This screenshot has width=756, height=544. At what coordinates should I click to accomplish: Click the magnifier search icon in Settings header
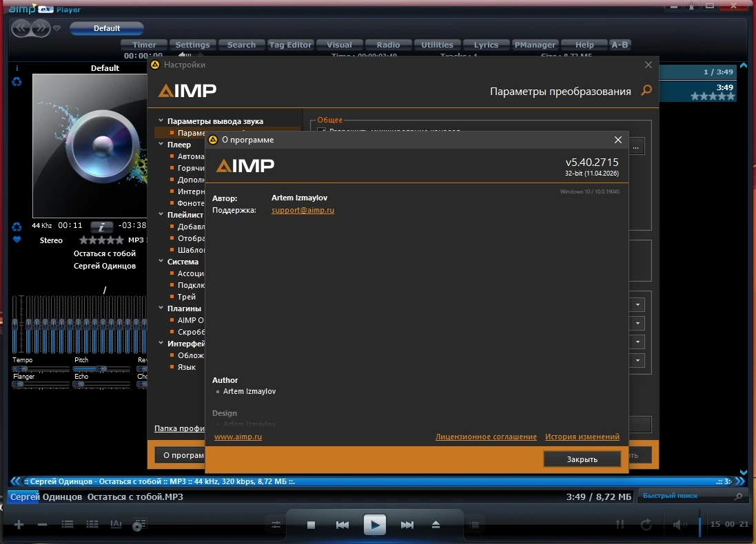click(646, 91)
